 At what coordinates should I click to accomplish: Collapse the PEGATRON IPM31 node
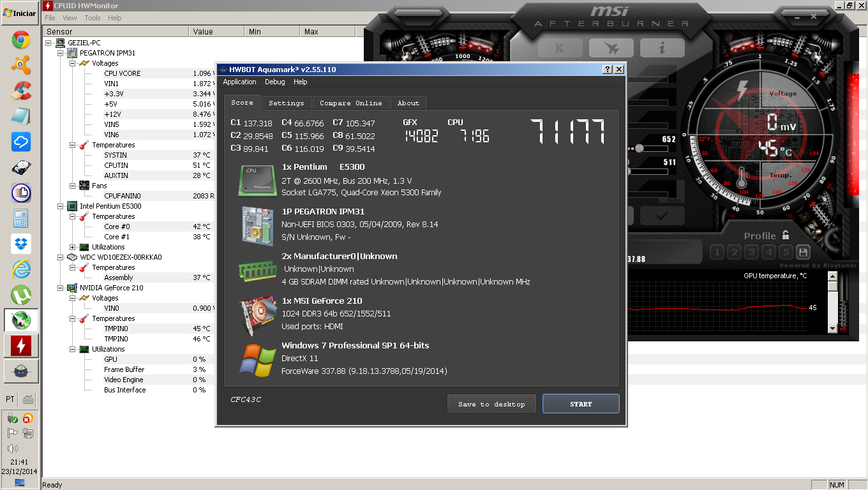61,53
